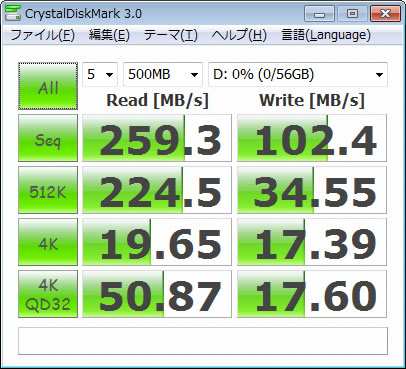This screenshot has height=369, width=406.
Task: Click the 4K QD32 read result 50.87
Action: [157, 294]
